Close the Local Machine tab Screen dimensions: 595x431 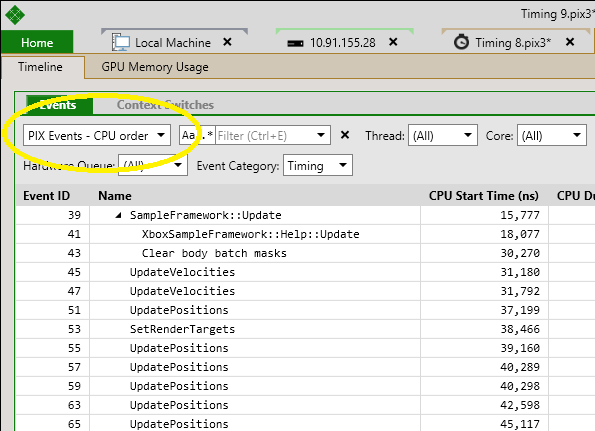[227, 42]
